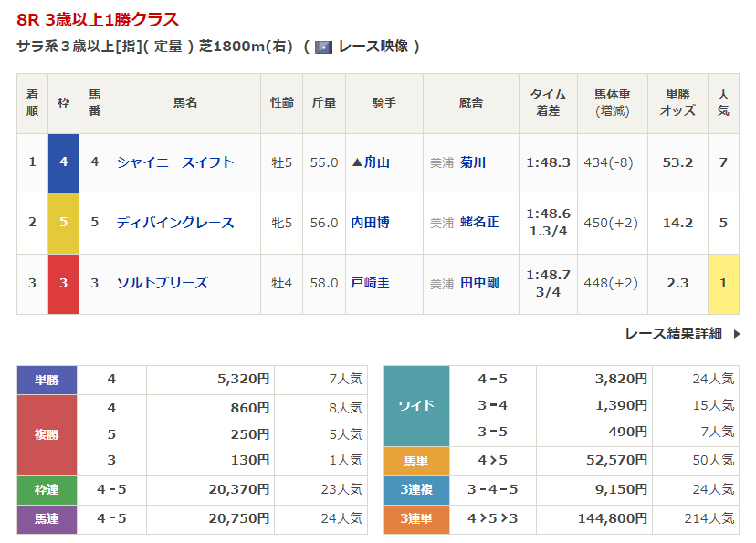This screenshot has height=543, width=756.
Task: Click the 馬連 payout label
Action: coord(47,519)
